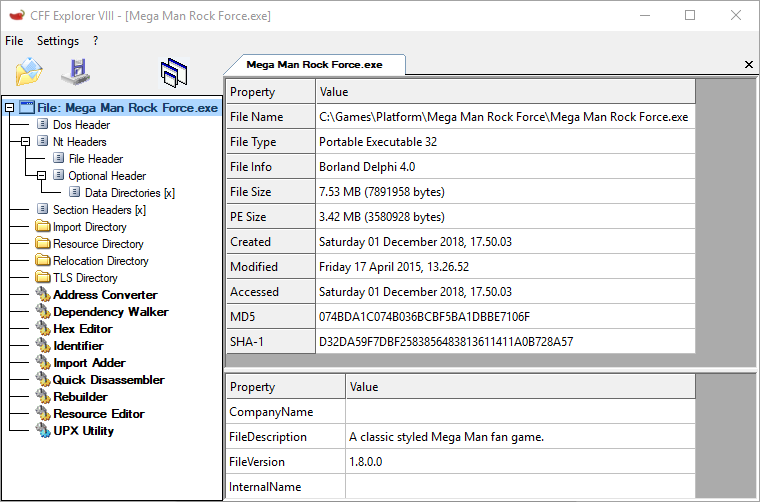This screenshot has height=502, width=760.
Task: Click the Dependency Walker gear icon
Action: (x=43, y=312)
